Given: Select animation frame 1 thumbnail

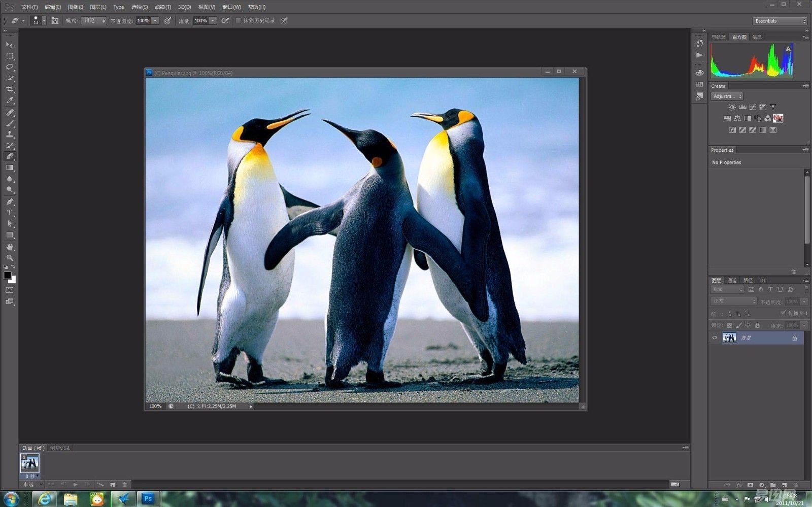Looking at the screenshot, I should coord(29,463).
